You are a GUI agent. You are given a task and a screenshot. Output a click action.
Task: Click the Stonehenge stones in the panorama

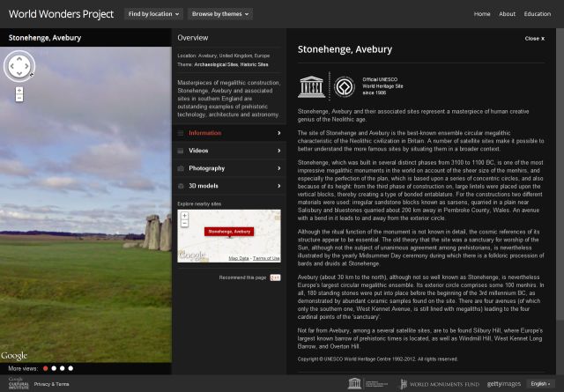coord(157,233)
